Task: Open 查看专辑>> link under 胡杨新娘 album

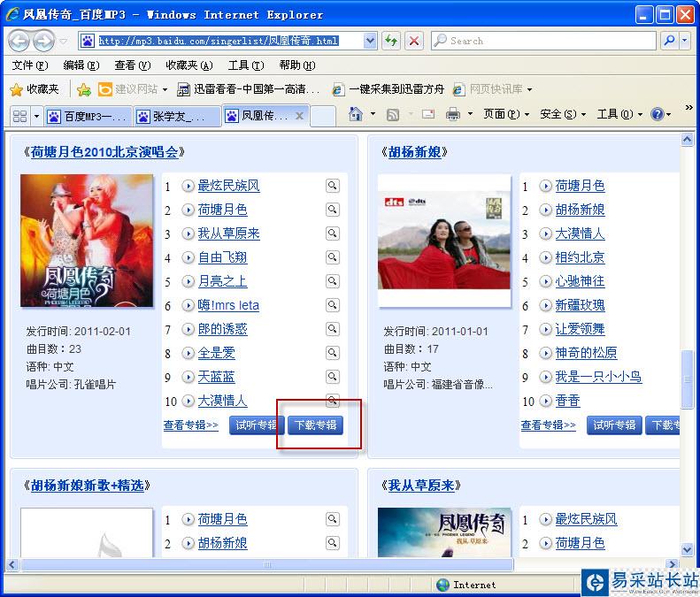Action: pos(548,425)
